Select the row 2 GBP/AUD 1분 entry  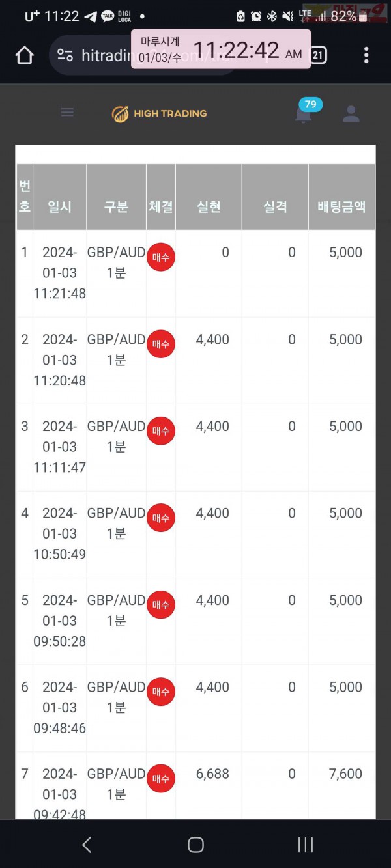pos(116,350)
